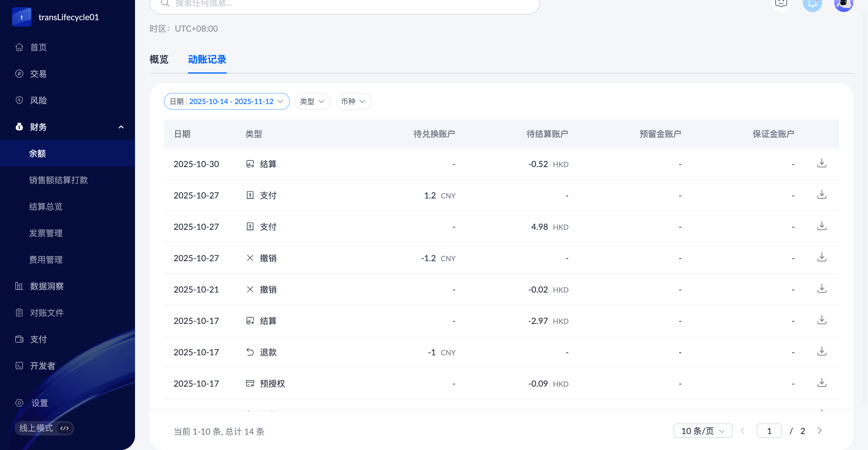Click the support assistant face icon
Image resolution: width=868 pixels, height=450 pixels.
click(x=781, y=4)
